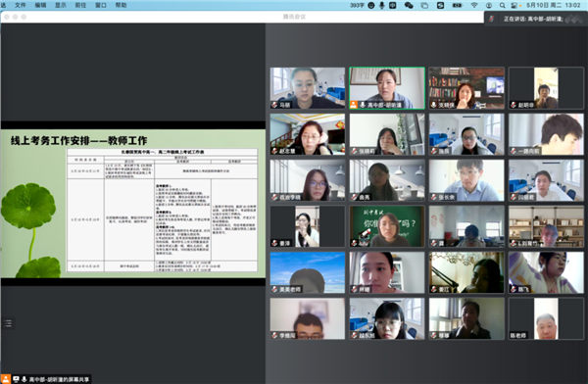This screenshot has width=588, height=384.
Task: Open the 帮助 menu
Action: pyautogui.click(x=121, y=5)
